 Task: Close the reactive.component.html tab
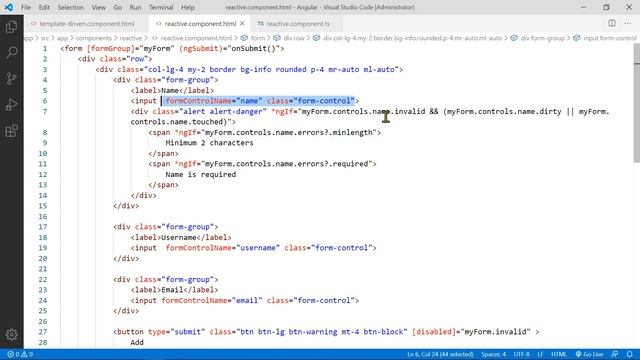coord(242,23)
